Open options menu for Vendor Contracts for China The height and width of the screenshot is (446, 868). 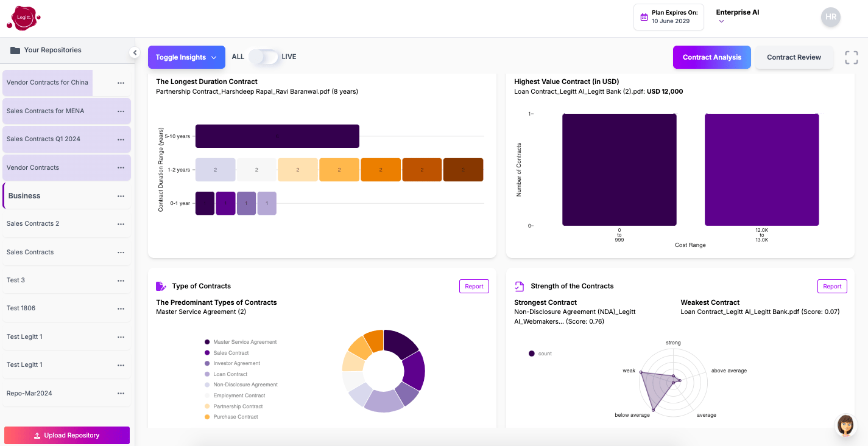click(121, 83)
